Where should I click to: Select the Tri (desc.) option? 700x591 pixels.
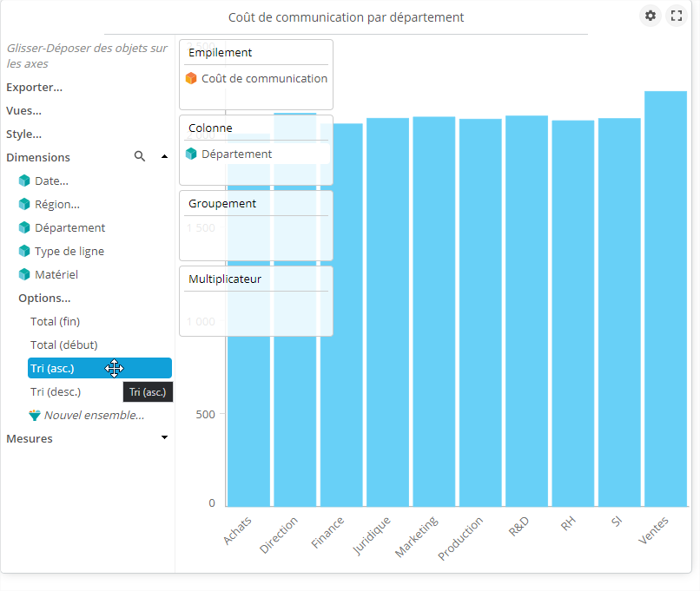point(56,391)
